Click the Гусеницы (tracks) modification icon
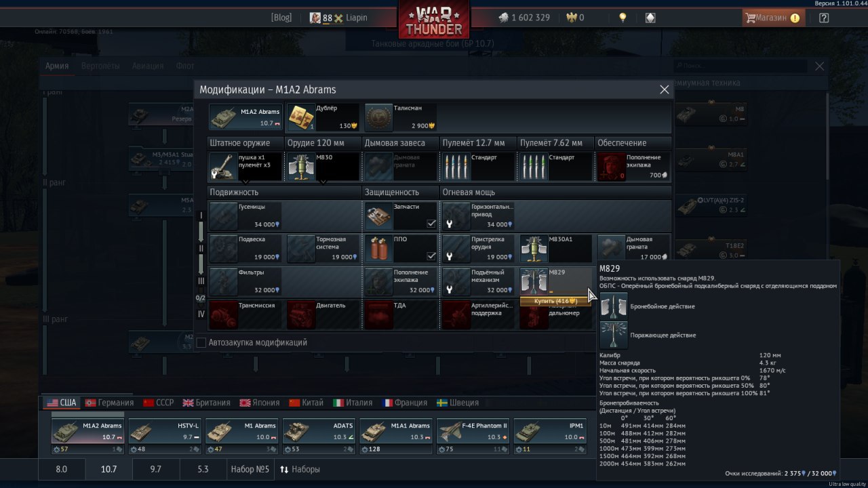The width and height of the screenshot is (868, 488). coord(223,216)
